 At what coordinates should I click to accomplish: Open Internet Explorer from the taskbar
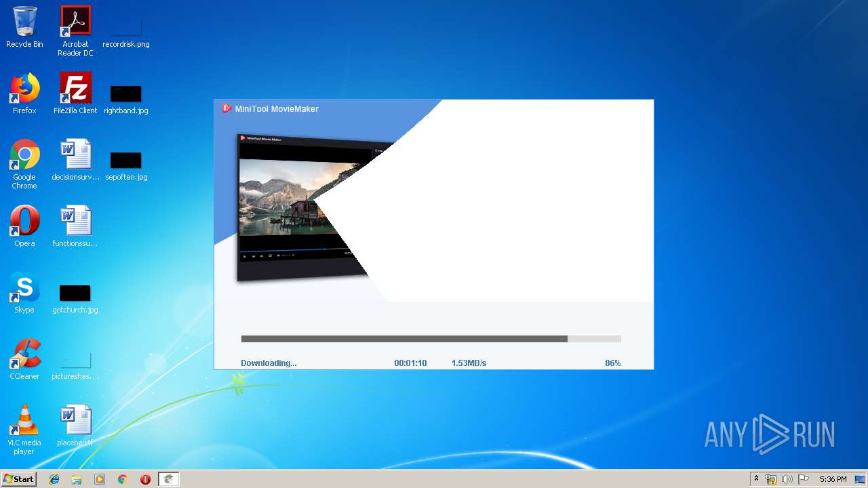tap(54, 479)
